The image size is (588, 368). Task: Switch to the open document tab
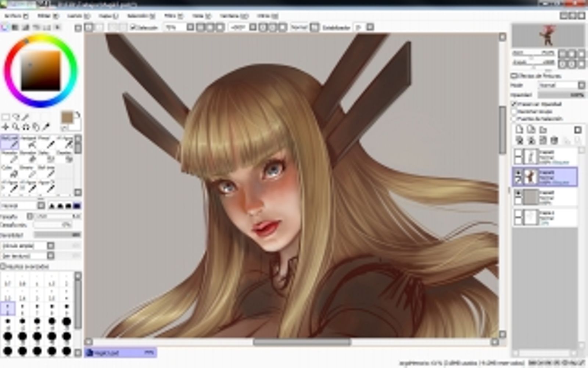[x=120, y=353]
